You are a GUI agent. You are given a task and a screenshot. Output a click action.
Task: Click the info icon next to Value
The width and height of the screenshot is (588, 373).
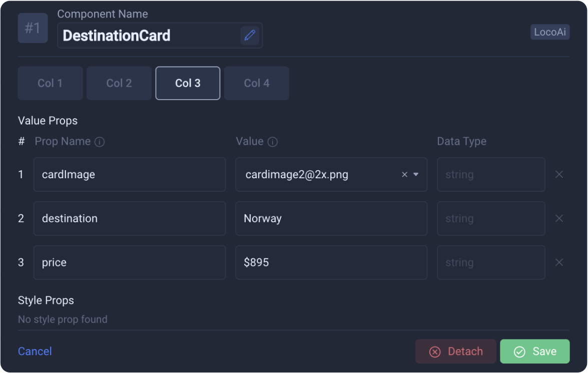pos(273,142)
